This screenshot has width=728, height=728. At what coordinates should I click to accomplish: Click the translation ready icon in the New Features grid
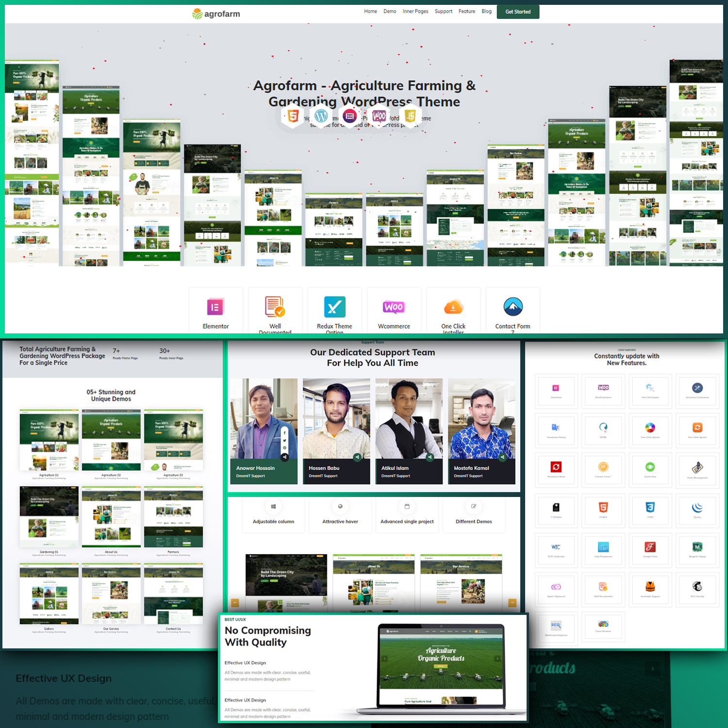[556, 427]
